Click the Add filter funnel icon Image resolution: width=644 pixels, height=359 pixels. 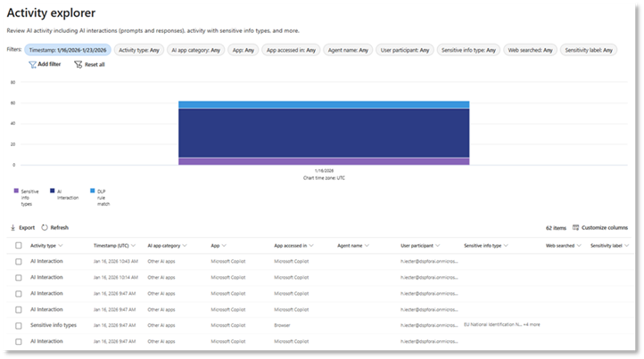click(x=33, y=65)
